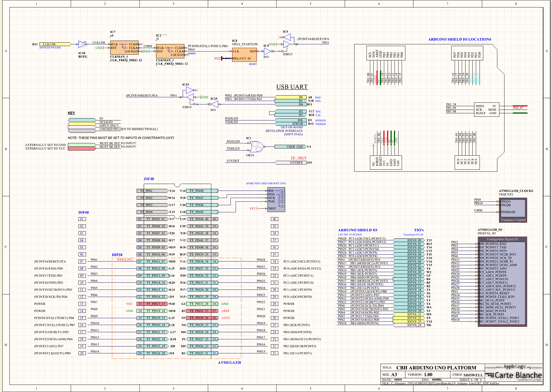Select the TT_PIN1 port
Viewport: 552px width, 392px height.
coord(152,191)
